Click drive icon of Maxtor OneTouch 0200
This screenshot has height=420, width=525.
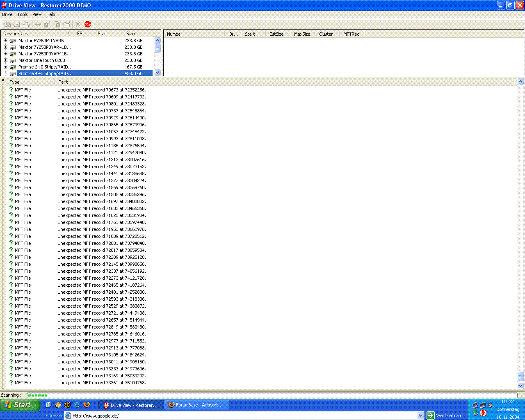click(13, 61)
